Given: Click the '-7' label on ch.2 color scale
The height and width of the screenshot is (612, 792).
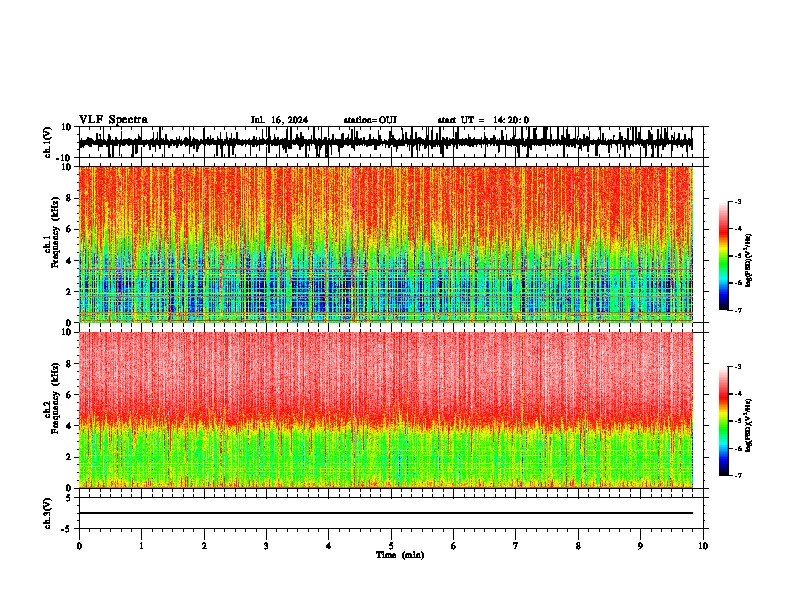Looking at the screenshot, I should [738, 476].
